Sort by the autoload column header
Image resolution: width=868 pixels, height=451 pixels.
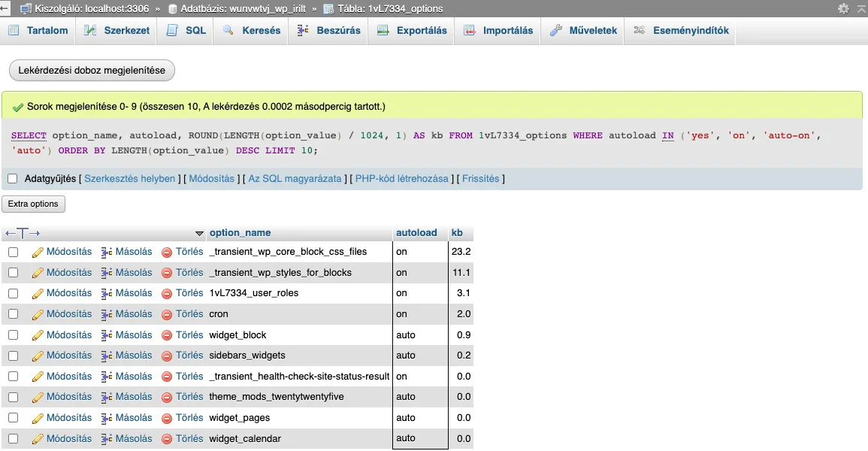click(x=416, y=233)
